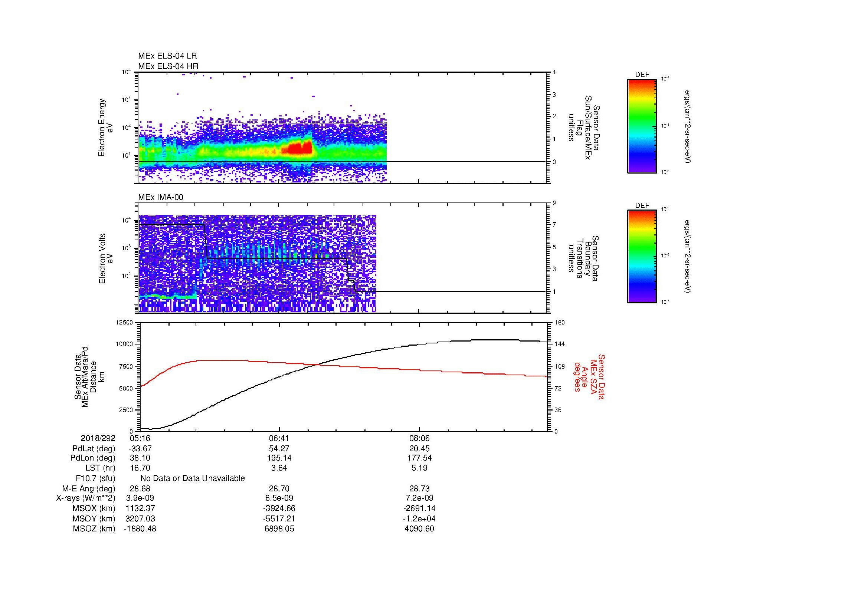Click X-rays value '6.5e-09'
The width and height of the screenshot is (868, 613).
point(279,498)
